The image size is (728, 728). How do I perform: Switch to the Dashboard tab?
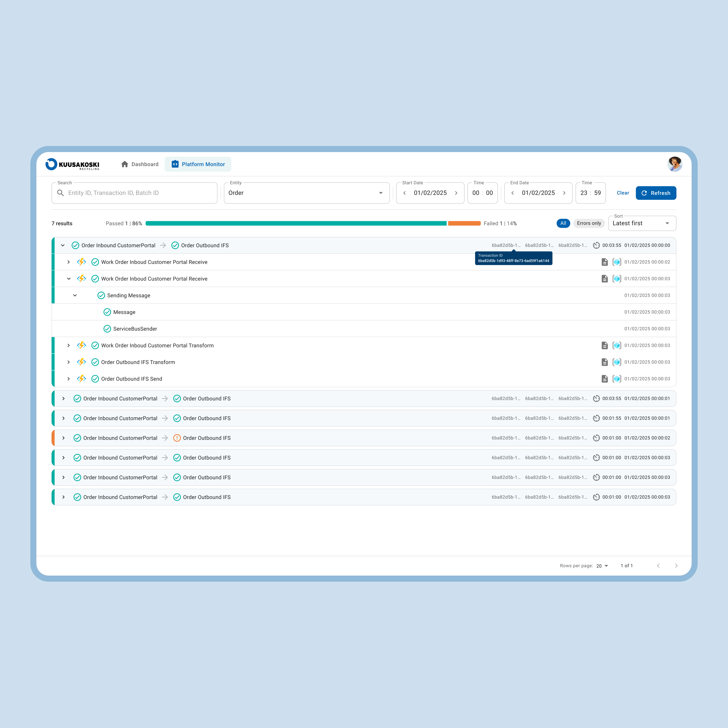(x=140, y=164)
